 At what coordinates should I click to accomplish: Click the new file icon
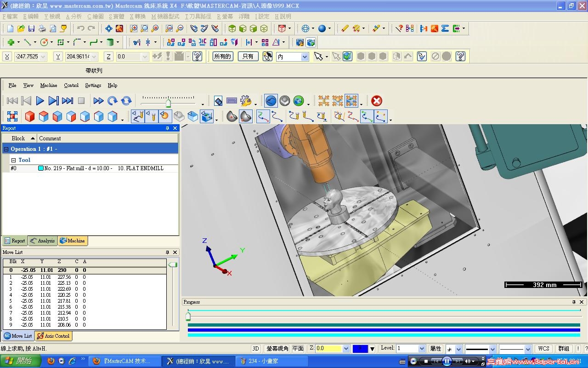(10, 29)
